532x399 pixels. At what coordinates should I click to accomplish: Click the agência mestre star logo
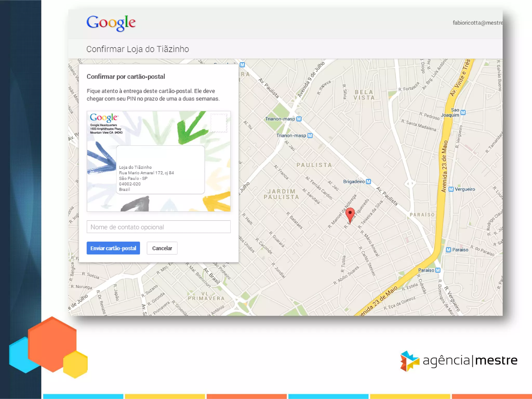pyautogui.click(x=410, y=361)
